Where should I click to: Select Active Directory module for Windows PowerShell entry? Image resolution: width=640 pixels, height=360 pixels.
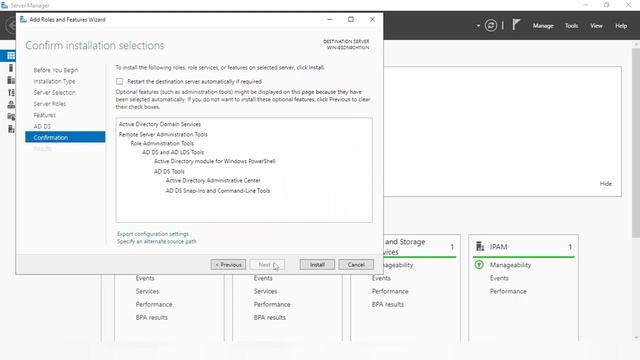215,161
